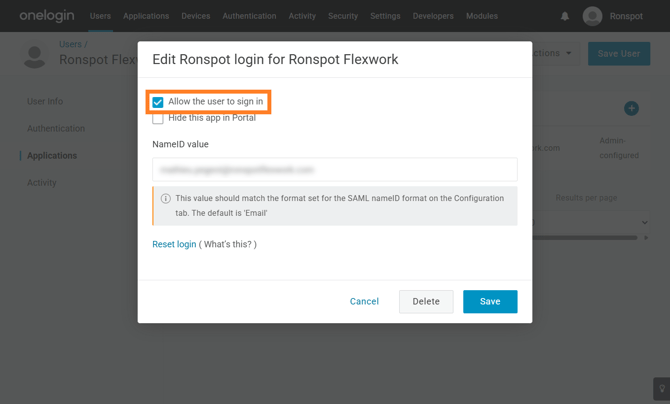Click the Ronspot profile avatar icon
Screen dimensions: 670x404
coord(592,16)
